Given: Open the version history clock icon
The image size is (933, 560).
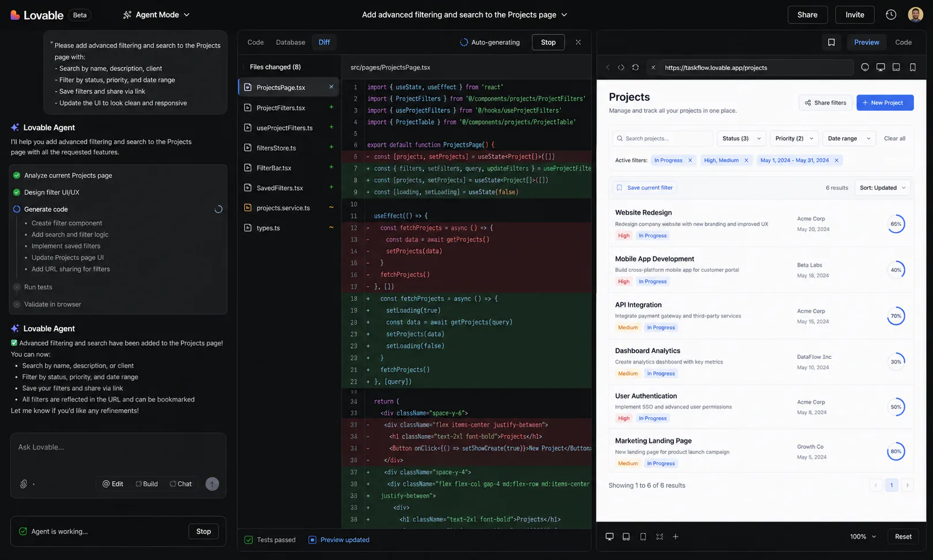Looking at the screenshot, I should click(x=891, y=15).
